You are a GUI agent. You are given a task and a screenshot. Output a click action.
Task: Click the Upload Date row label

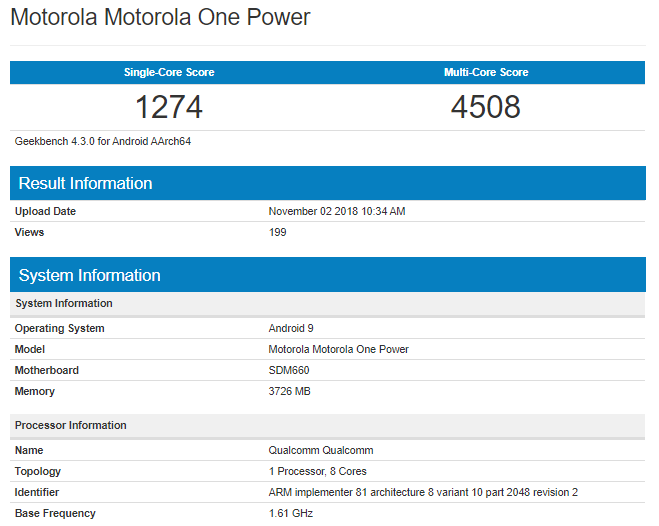pos(45,211)
